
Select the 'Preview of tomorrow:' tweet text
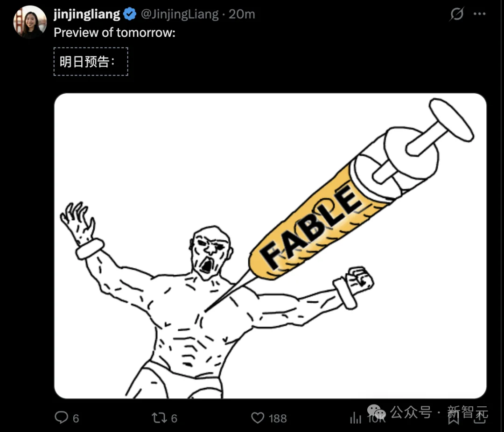[114, 33]
